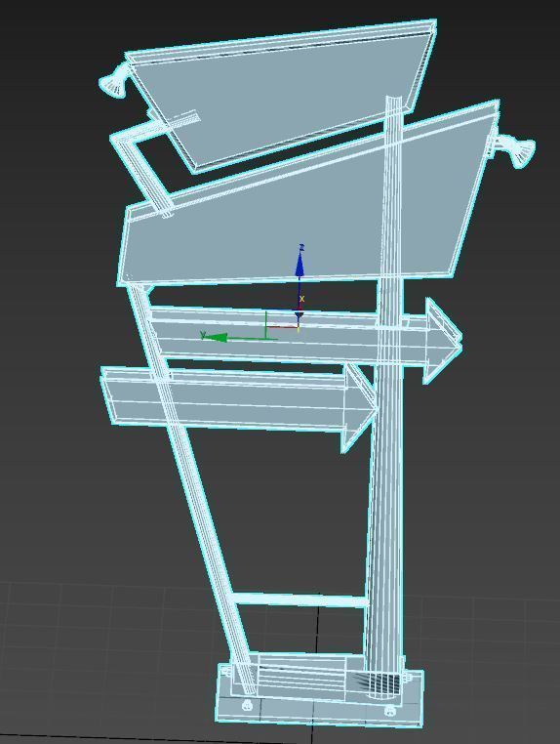Image resolution: width=560 pixels, height=744 pixels.
Task: Select the bent bracket holding the left lamp
Action: coord(142,161)
